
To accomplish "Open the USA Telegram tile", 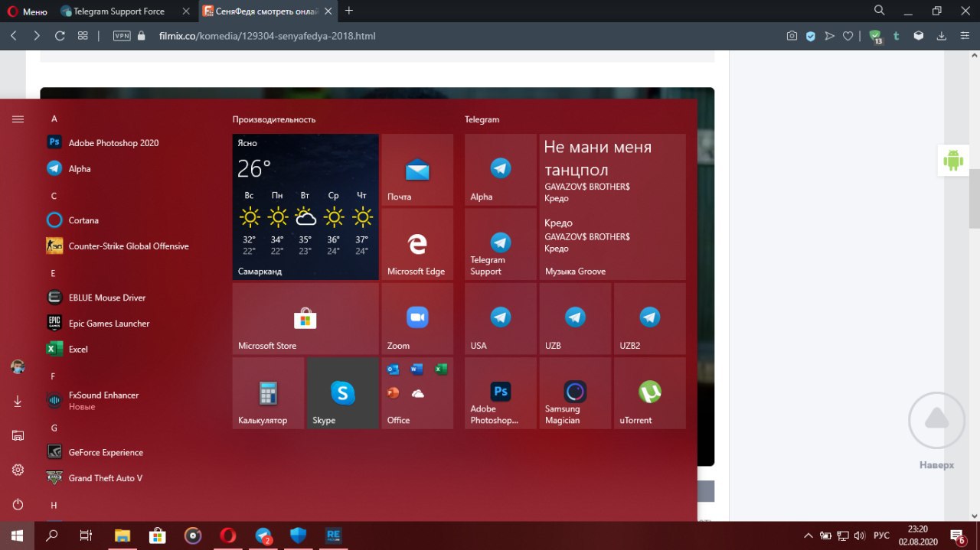I will pos(501,318).
